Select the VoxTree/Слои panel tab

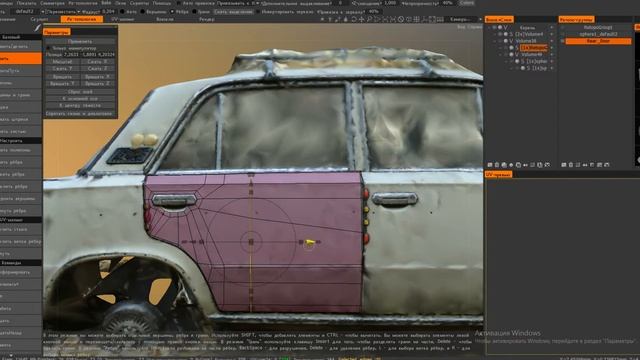499,20
